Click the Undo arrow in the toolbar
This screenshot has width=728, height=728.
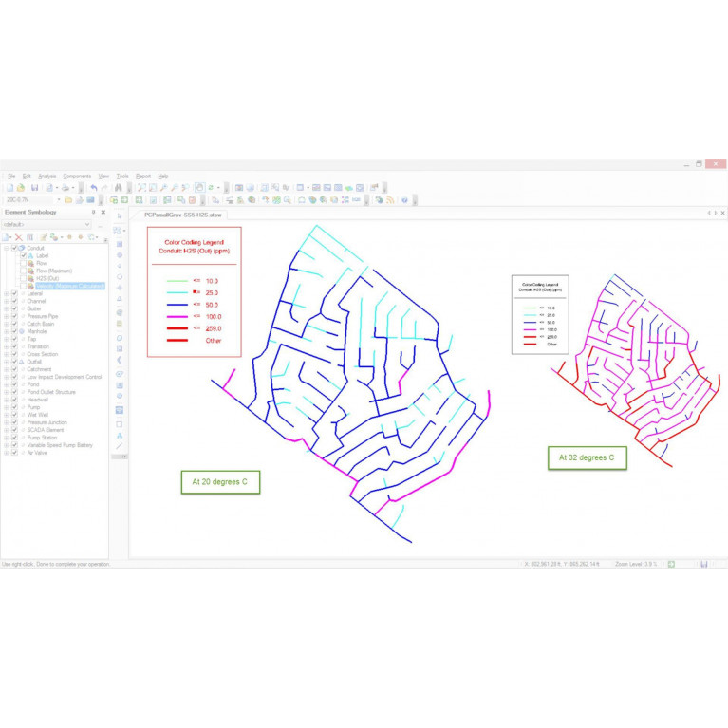click(93, 188)
